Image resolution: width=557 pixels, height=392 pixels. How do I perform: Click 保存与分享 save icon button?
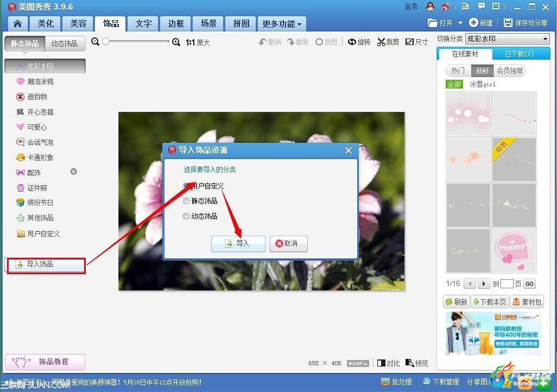[526, 23]
